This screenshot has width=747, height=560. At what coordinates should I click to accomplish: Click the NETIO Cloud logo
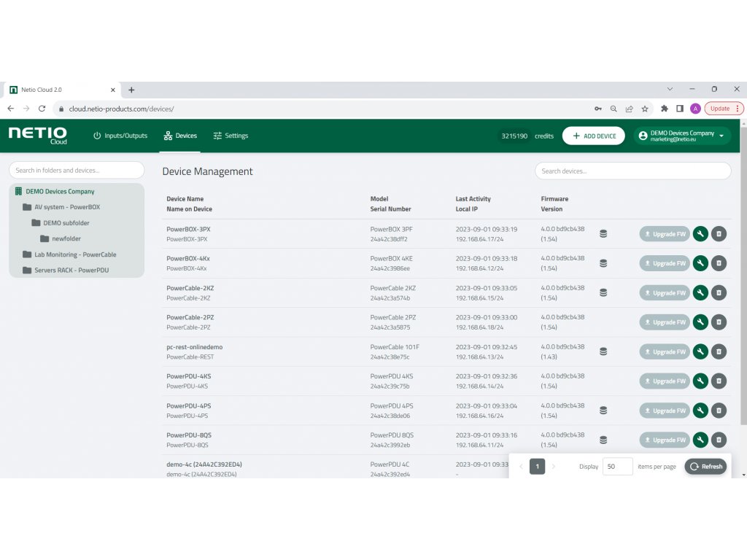click(38, 135)
